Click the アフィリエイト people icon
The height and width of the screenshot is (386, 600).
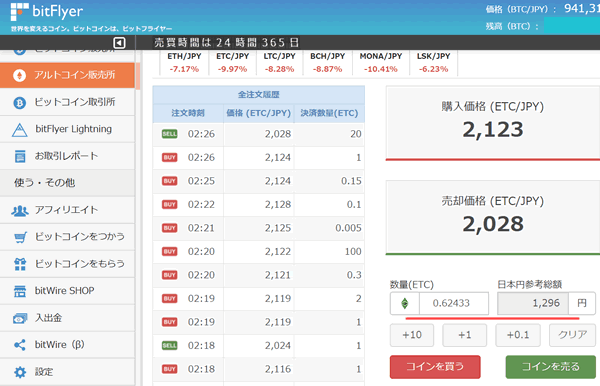click(20, 210)
